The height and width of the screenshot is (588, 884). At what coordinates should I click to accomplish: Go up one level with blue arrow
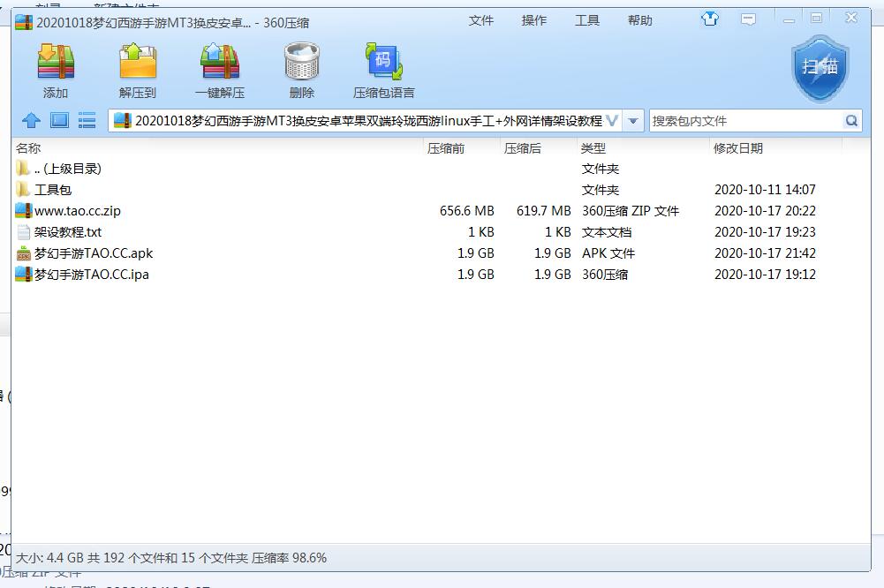pyautogui.click(x=31, y=121)
